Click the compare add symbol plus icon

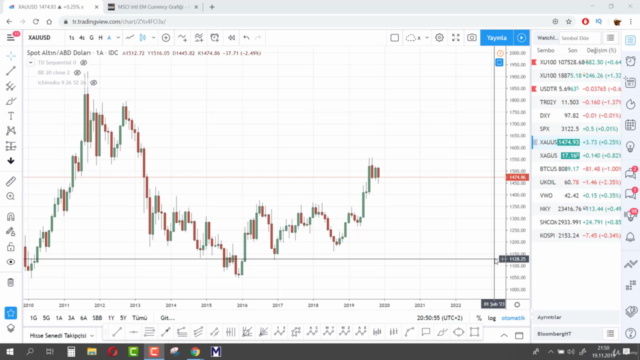(x=166, y=38)
